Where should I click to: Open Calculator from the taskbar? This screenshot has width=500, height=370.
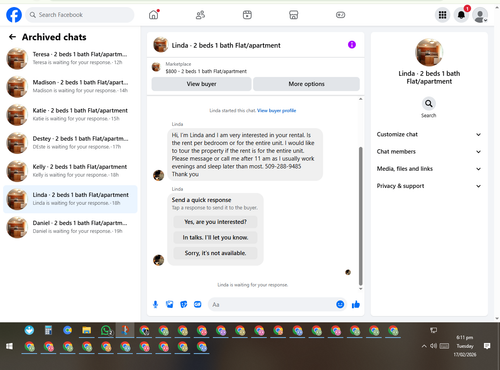point(48,330)
